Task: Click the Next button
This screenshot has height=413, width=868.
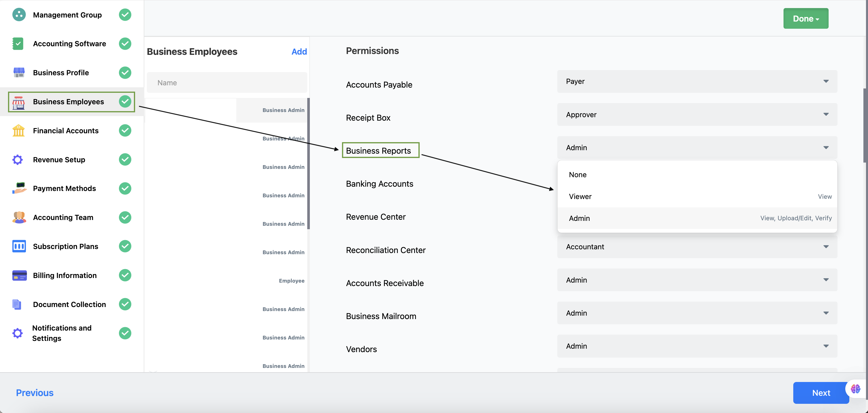Action: [821, 393]
